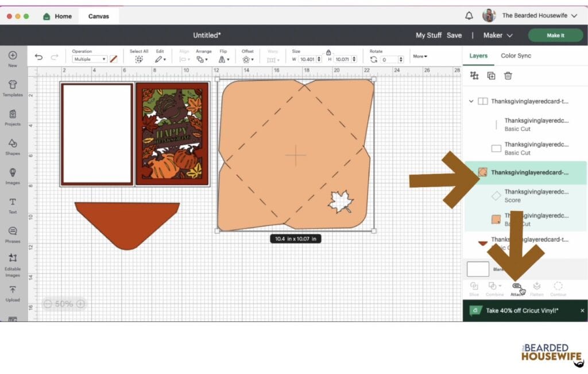This screenshot has height=374, width=588.
Task: Open the Templates panel
Action: 13,88
